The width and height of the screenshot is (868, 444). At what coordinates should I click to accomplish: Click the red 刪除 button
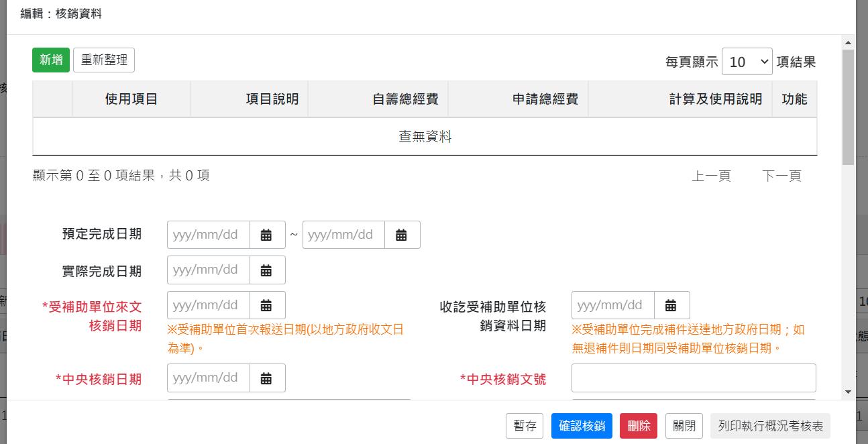coord(639,426)
